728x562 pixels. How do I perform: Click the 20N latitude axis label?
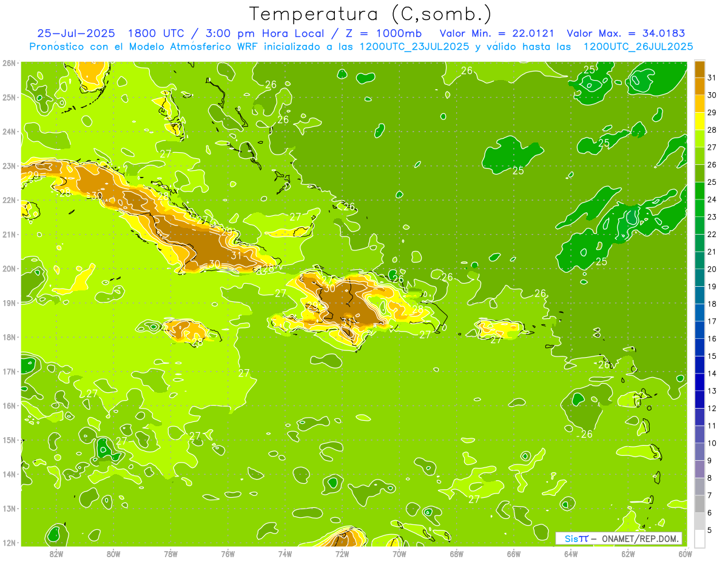pos(10,269)
